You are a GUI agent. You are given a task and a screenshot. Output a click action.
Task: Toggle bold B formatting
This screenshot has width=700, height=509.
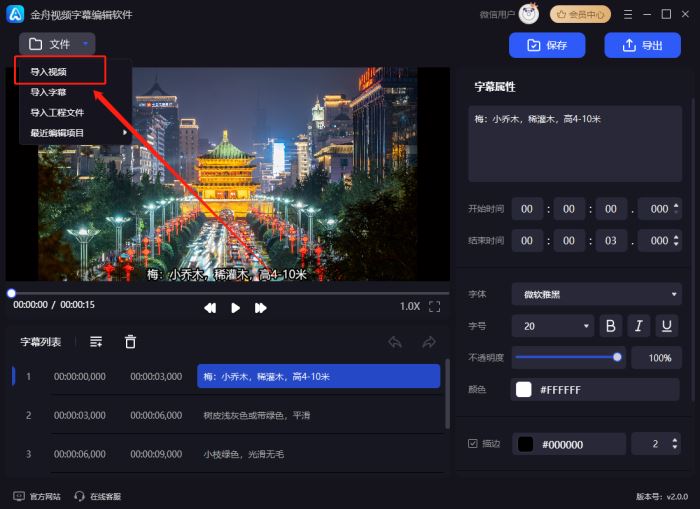[611, 326]
